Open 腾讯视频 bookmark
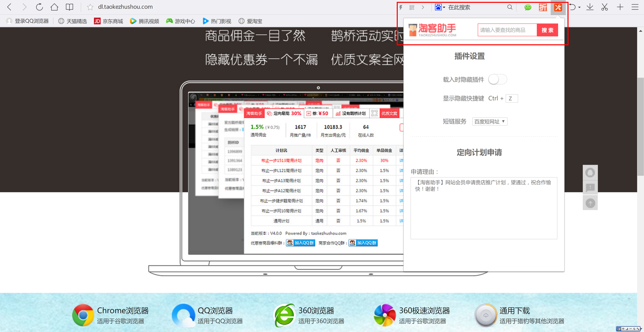 pos(144,21)
